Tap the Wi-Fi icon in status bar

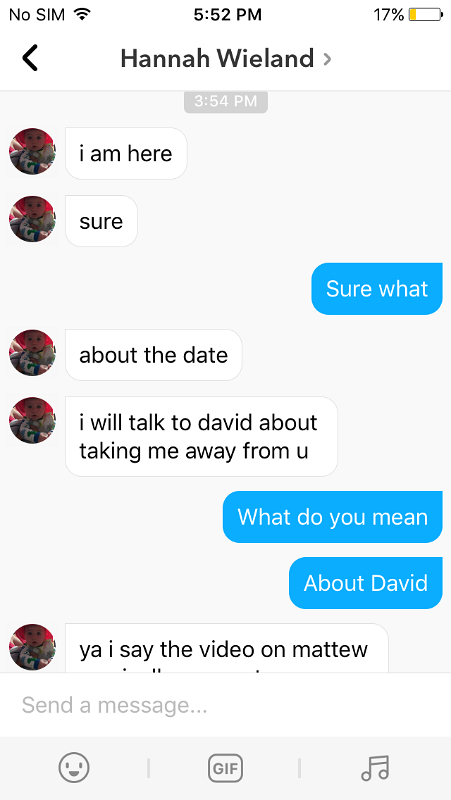pyautogui.click(x=81, y=15)
